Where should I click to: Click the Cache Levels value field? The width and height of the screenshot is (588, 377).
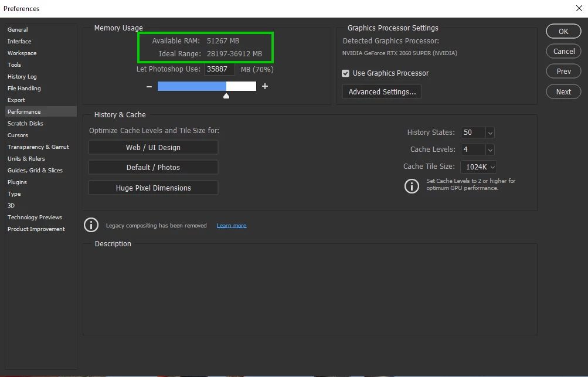coord(473,150)
